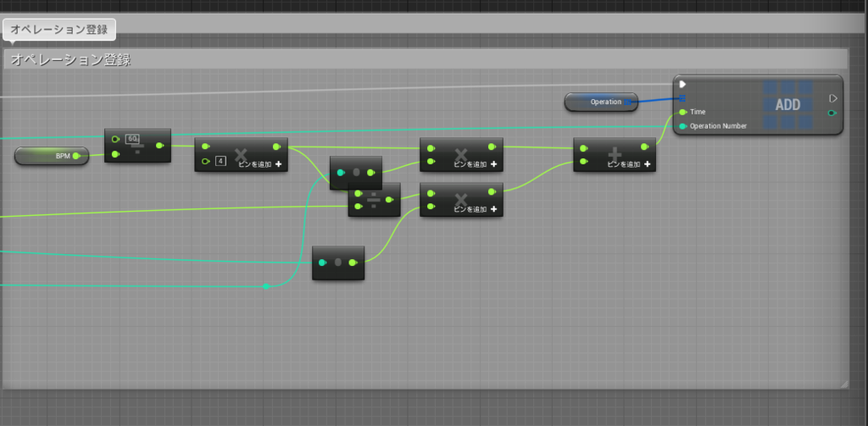Click top input pin of 4 multiply node
Viewport: 868px width, 426px height.
point(205,147)
